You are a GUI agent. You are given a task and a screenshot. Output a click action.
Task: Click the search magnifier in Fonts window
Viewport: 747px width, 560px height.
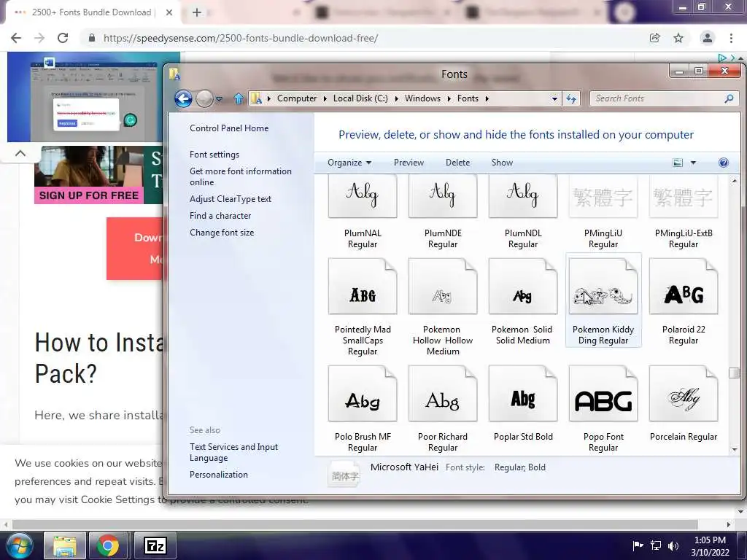(729, 98)
